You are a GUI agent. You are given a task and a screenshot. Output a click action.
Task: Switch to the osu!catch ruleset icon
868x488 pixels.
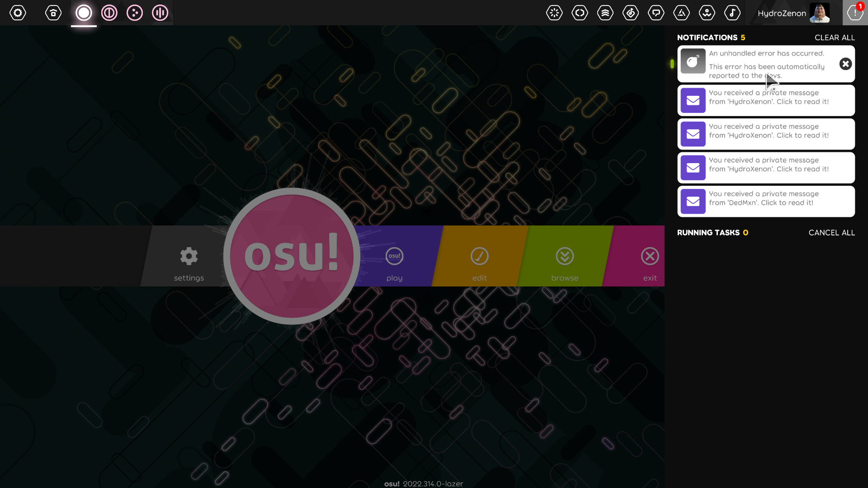pos(134,13)
